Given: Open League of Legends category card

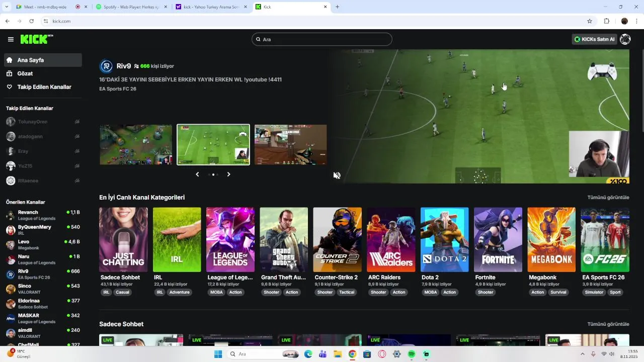Looking at the screenshot, I should pyautogui.click(x=230, y=240).
